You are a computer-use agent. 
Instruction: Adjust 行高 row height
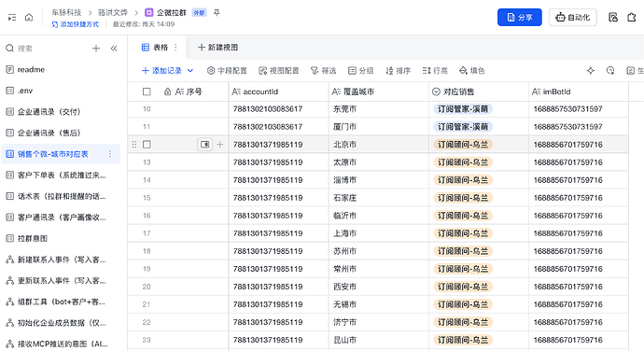point(435,71)
